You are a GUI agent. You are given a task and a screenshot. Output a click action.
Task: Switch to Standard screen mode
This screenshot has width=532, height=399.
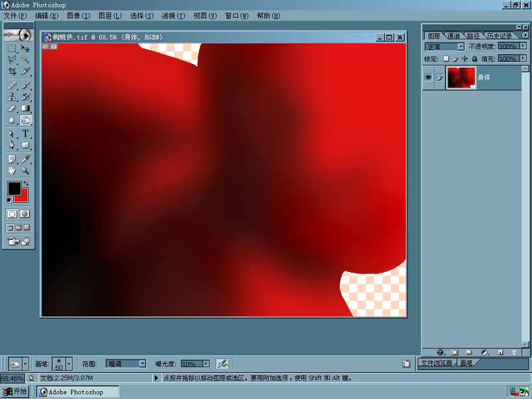[11, 227]
